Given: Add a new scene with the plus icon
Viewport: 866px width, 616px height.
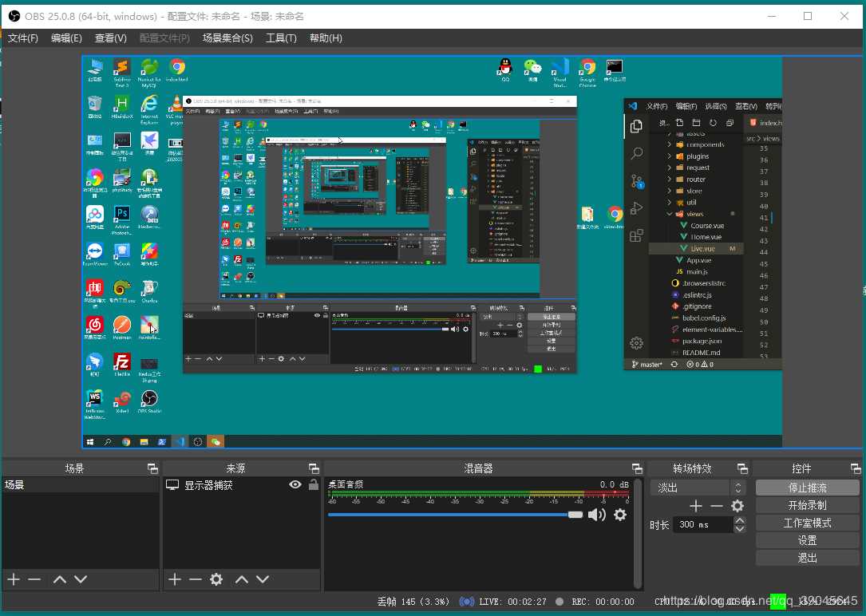Looking at the screenshot, I should (x=13, y=579).
